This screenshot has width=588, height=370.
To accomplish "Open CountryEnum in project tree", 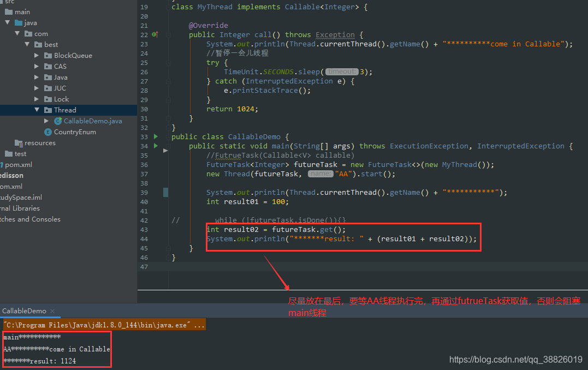I will 75,132.
